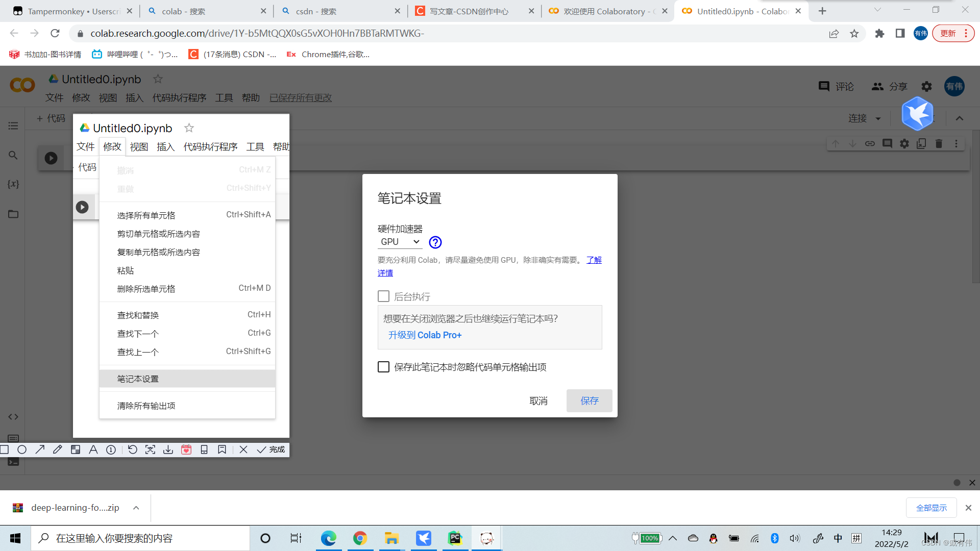Open the variables {x} panel
Screen dimensions: 980x551
tap(13, 184)
